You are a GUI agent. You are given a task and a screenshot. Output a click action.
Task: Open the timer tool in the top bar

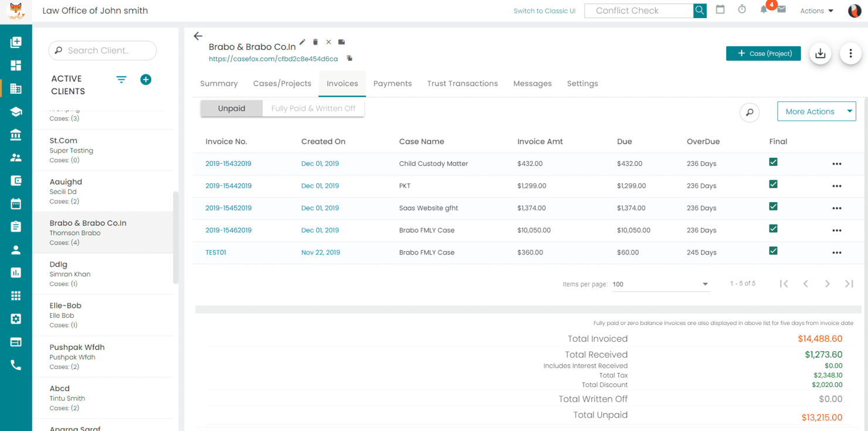[x=741, y=9]
